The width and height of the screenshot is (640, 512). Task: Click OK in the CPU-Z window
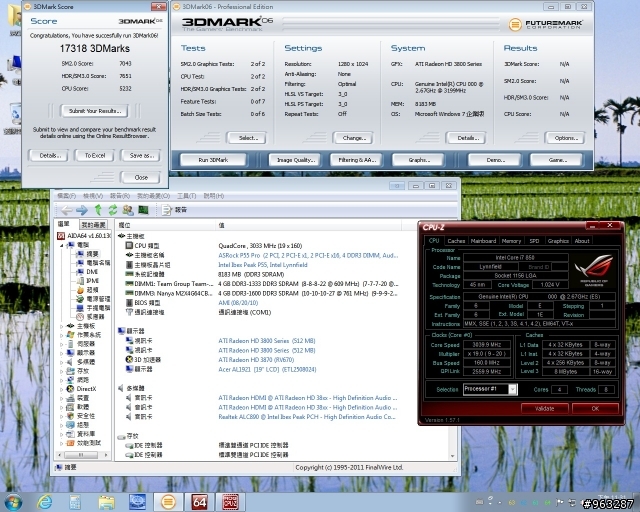pos(595,408)
